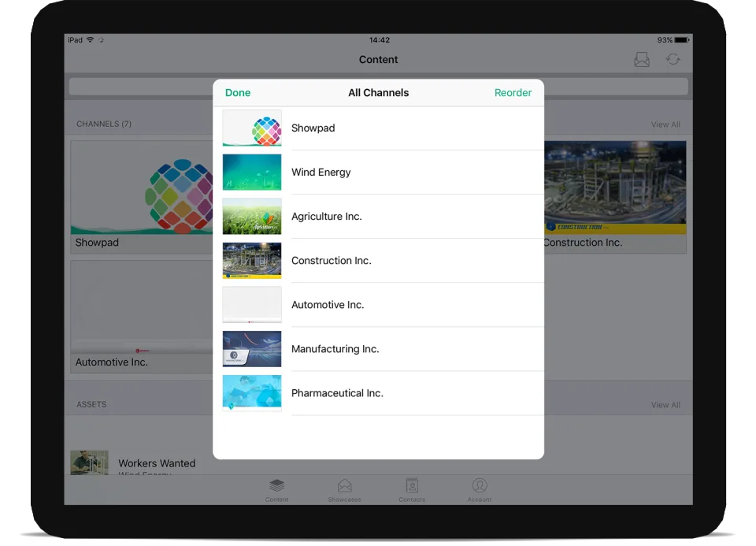Open the inbox tray icon in header
Viewport: 756px width, 546px height.
coord(641,59)
